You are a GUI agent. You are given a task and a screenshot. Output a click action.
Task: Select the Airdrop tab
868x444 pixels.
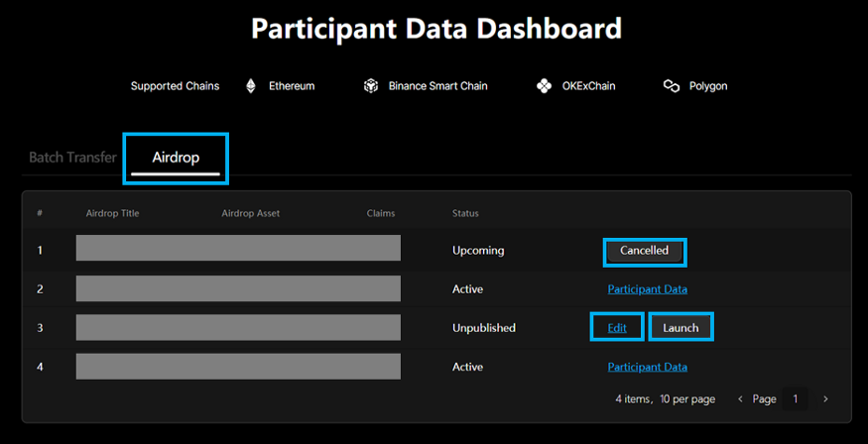[176, 158]
